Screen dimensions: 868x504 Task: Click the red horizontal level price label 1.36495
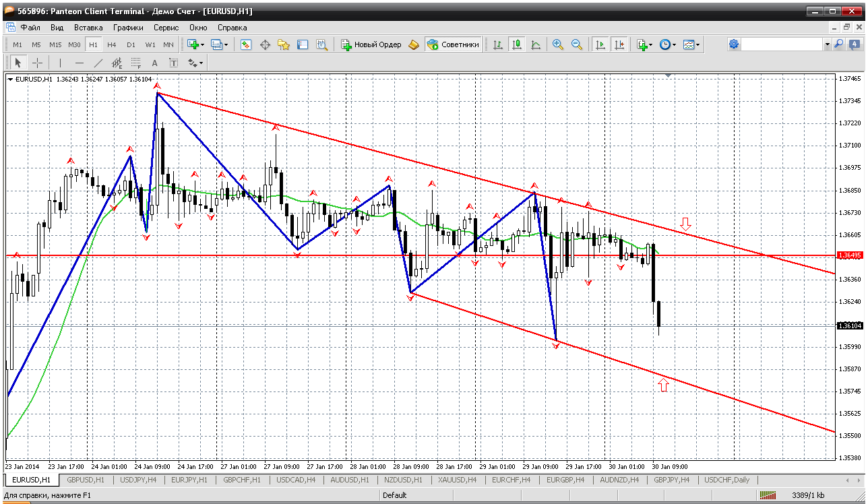pyautogui.click(x=848, y=255)
